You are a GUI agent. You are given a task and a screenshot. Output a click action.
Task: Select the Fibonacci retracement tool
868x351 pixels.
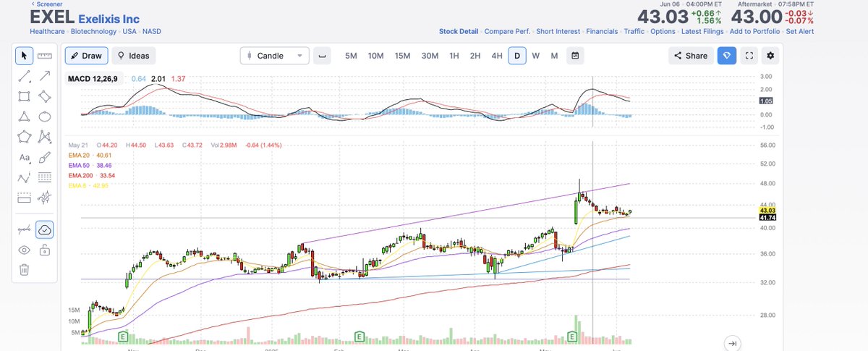[45, 177]
